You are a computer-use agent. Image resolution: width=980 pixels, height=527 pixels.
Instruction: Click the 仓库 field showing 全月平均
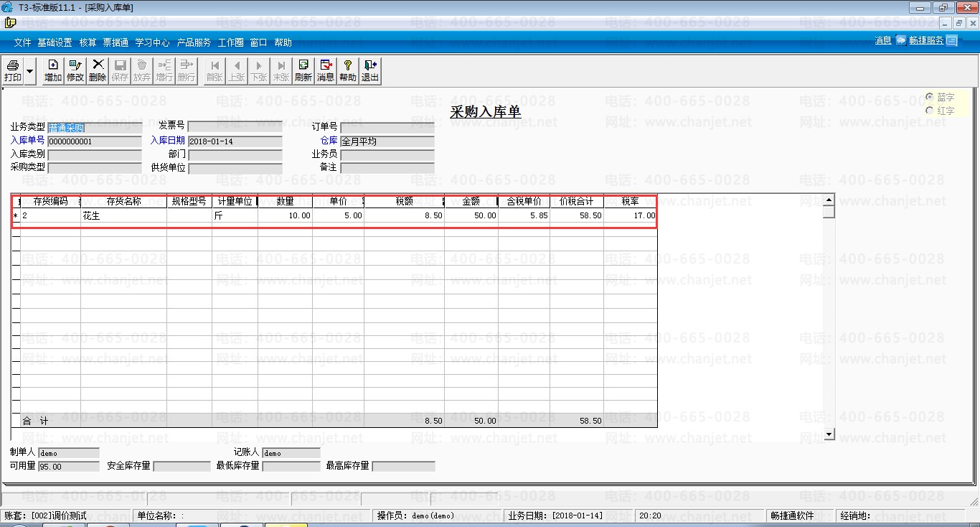coord(387,141)
